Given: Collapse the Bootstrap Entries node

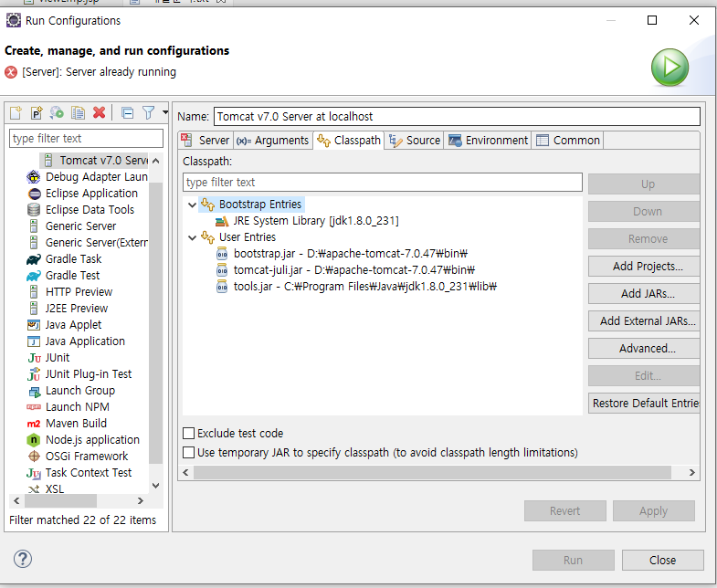Looking at the screenshot, I should [x=192, y=205].
